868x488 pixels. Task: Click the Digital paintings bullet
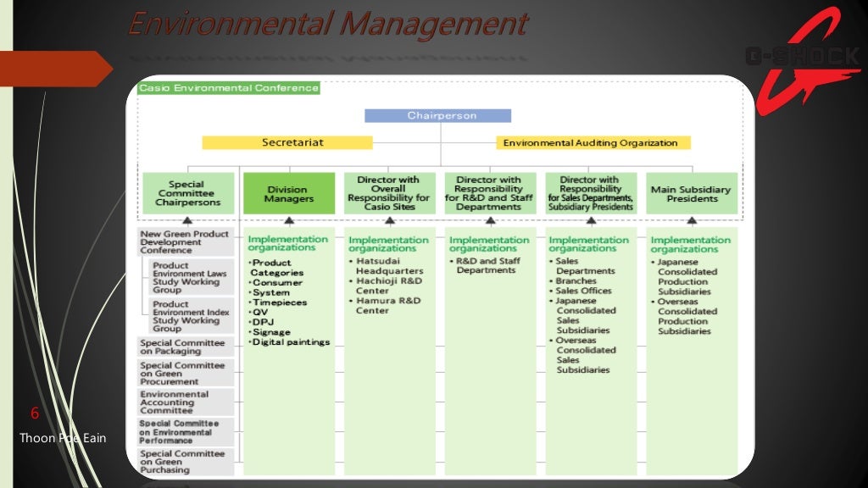(289, 342)
